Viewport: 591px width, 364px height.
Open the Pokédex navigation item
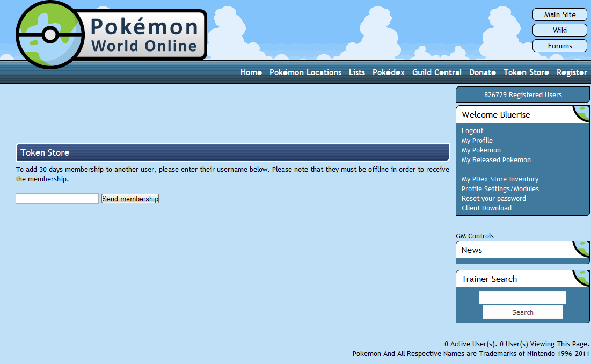388,72
